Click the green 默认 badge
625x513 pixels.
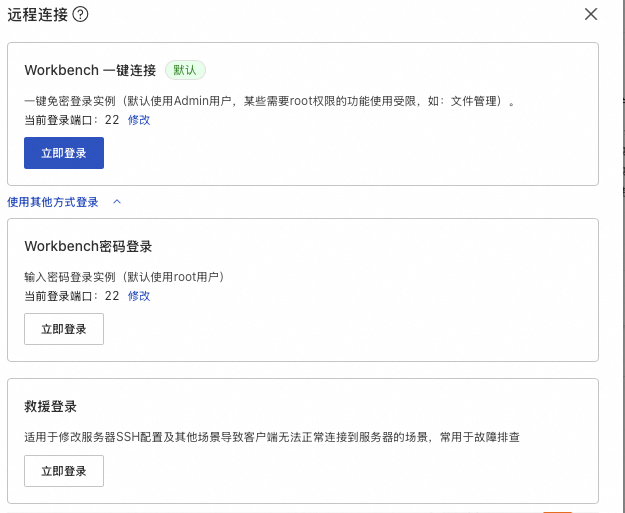click(x=185, y=70)
